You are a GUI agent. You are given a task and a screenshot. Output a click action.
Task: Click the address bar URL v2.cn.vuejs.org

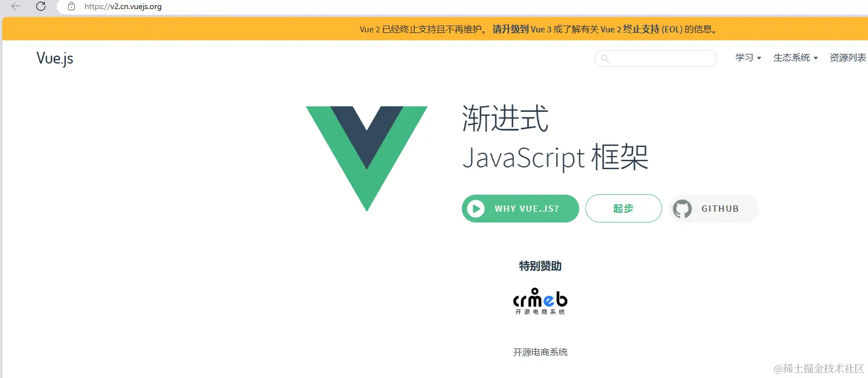[123, 7]
